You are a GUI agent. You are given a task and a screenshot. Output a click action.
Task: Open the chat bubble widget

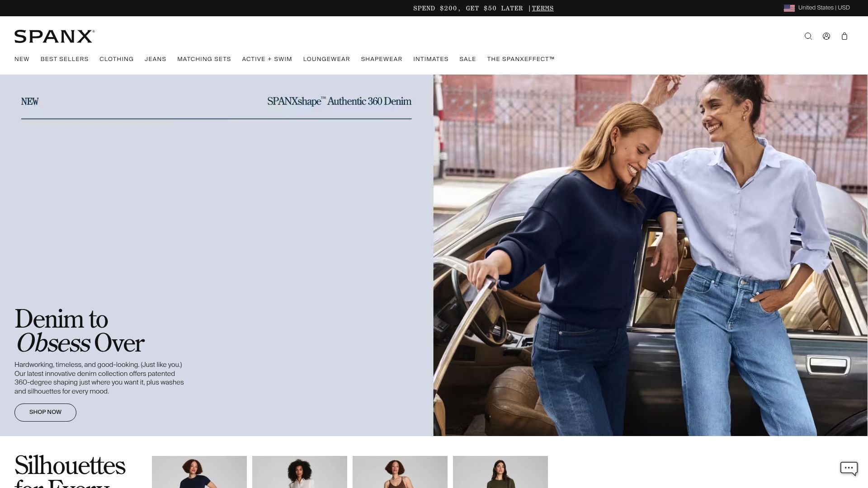point(849,468)
